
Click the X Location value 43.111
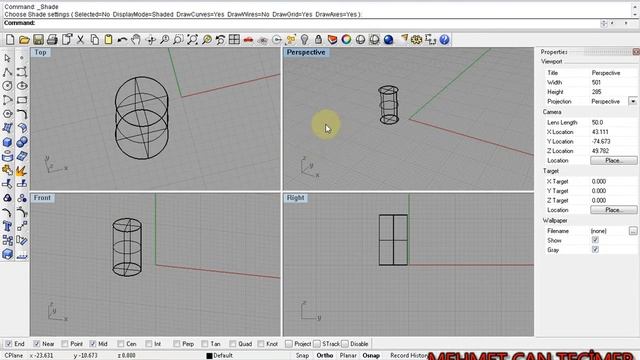[600, 132]
